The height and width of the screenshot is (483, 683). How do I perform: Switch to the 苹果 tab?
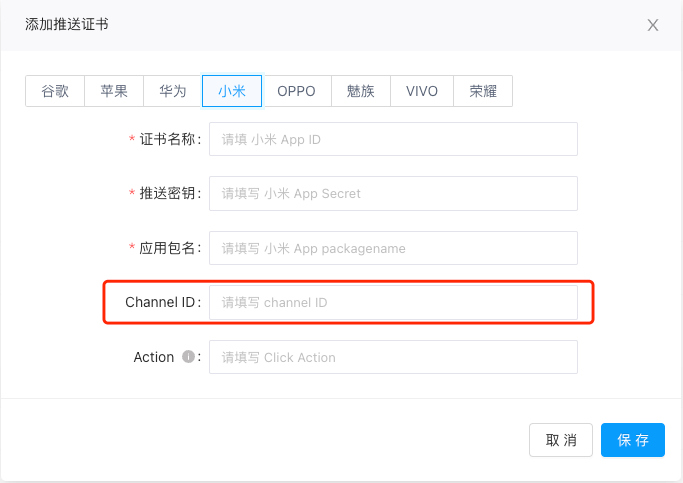coord(114,91)
